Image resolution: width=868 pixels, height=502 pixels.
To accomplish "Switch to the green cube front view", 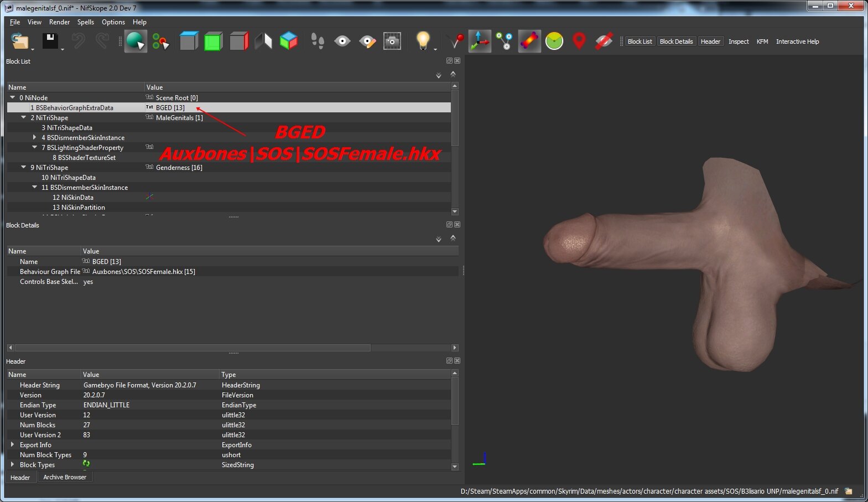I will tap(214, 42).
